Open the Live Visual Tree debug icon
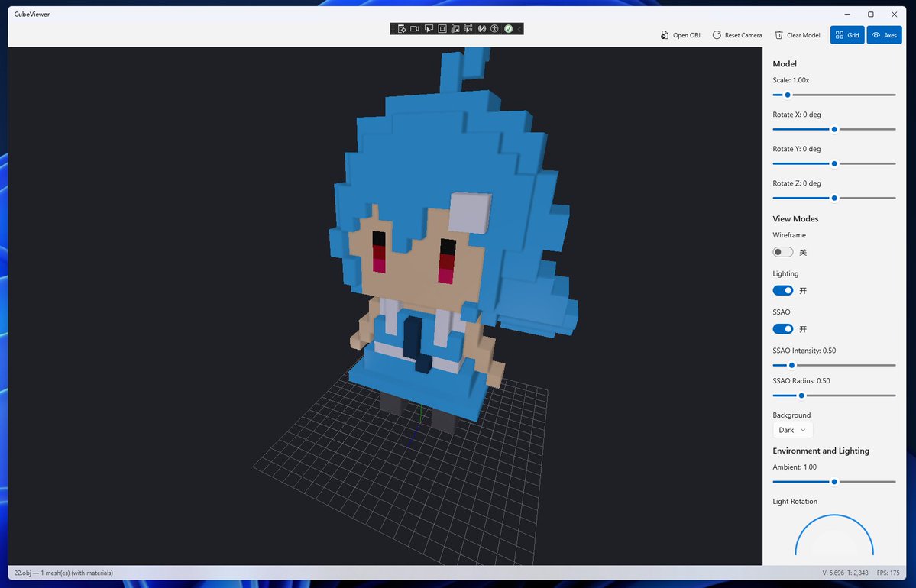Image resolution: width=916 pixels, height=588 pixels. 402,28
